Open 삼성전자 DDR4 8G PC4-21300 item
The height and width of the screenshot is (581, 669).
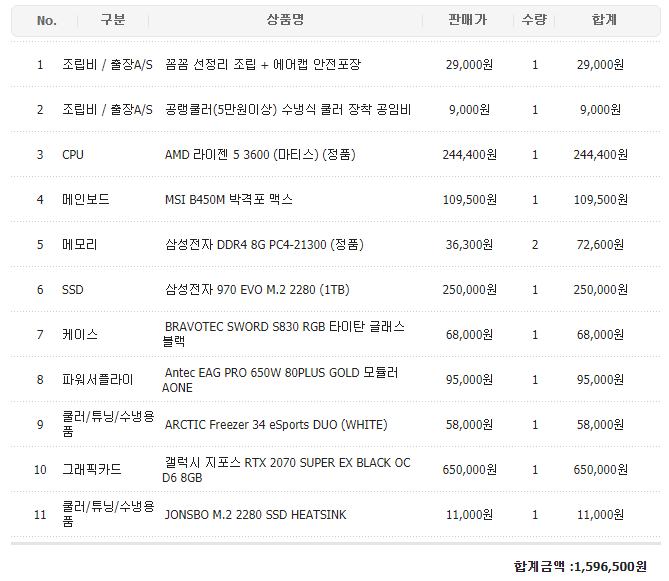263,244
